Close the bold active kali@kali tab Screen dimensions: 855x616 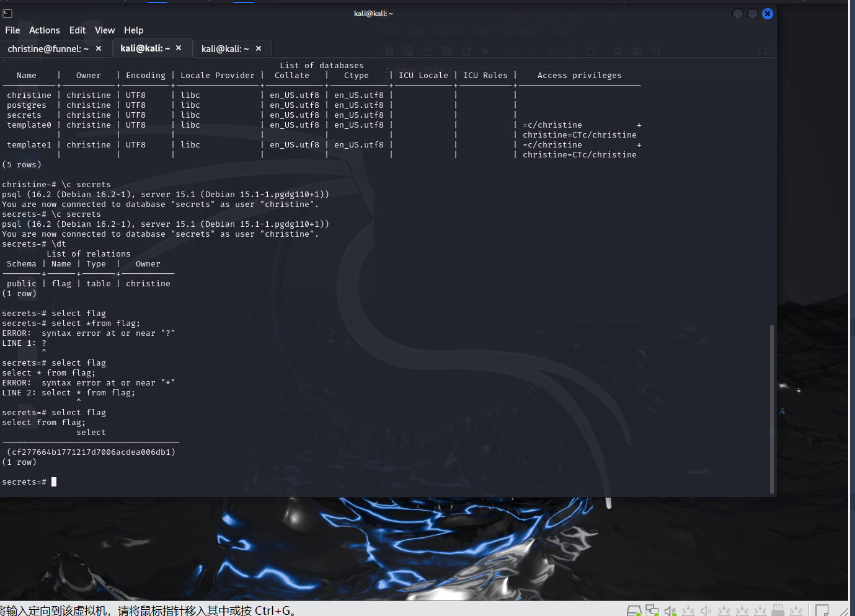click(179, 48)
